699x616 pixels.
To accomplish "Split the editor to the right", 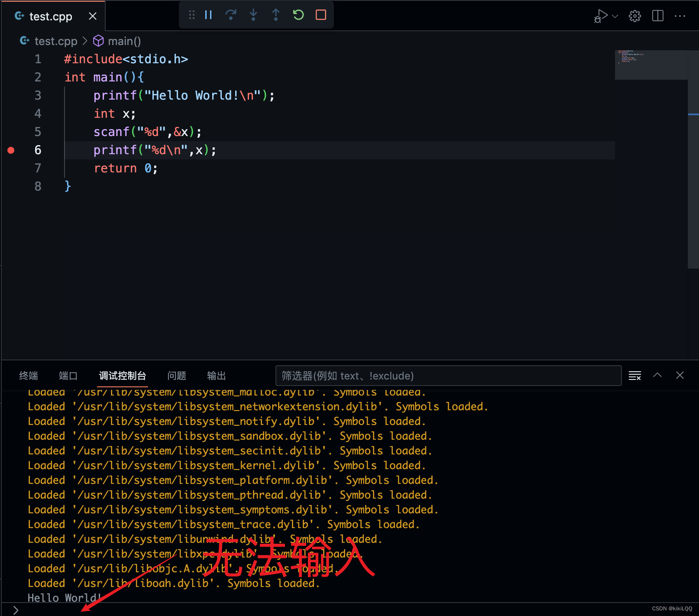I will click(x=658, y=16).
